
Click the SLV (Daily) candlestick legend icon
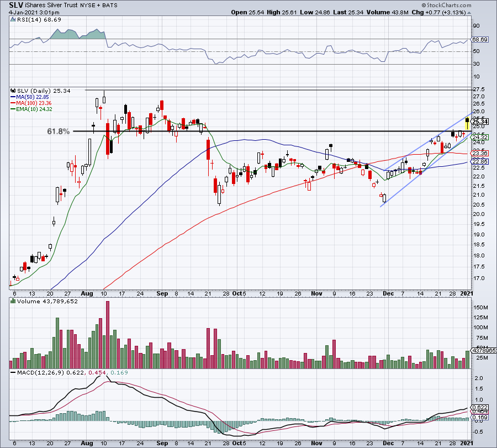(x=13, y=91)
